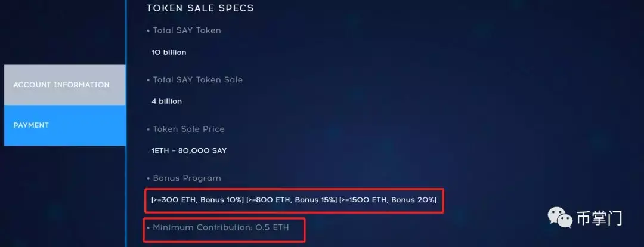Click the bullet before Token Sale Price
Viewport: 644px width, 247px height.
click(148, 129)
